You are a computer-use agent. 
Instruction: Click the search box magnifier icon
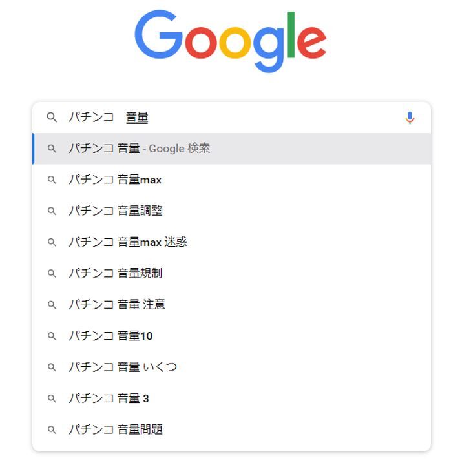tap(52, 118)
